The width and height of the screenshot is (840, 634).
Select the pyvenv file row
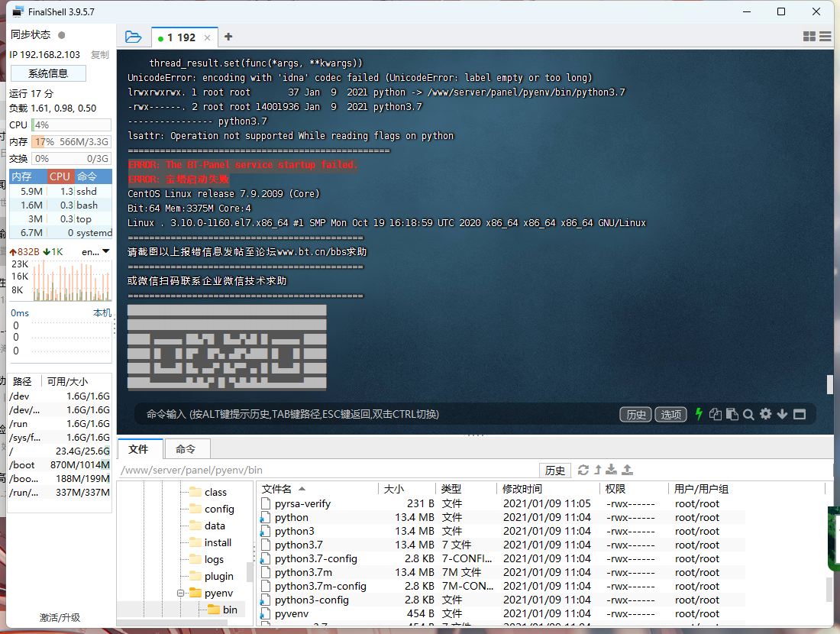click(x=500, y=613)
